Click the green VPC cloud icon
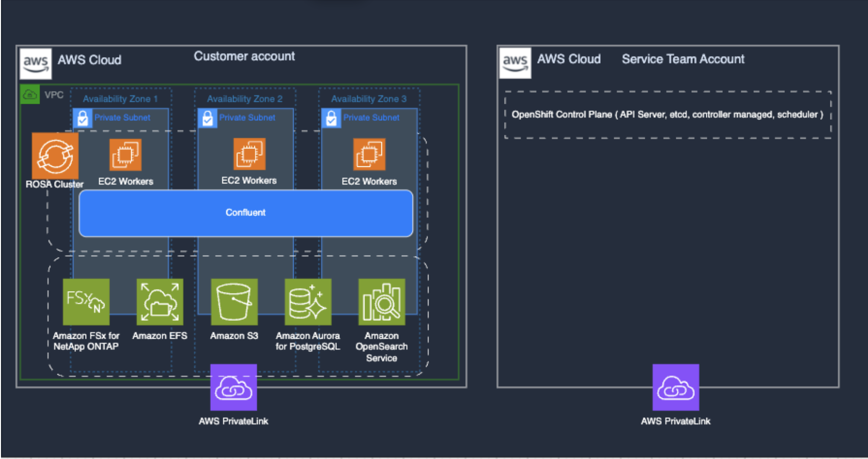This screenshot has height=459, width=868. click(x=30, y=94)
